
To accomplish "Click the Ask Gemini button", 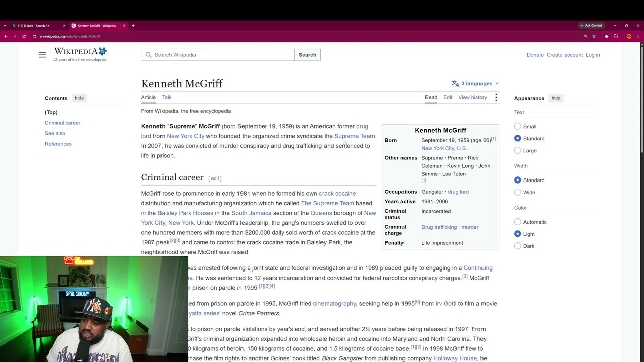I will point(591,26).
